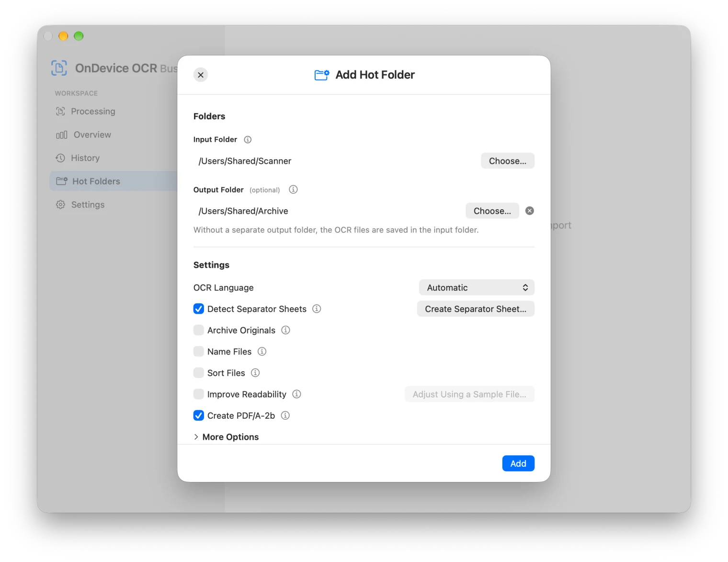The image size is (728, 562).
Task: Disable Detect Separator Sheets checkbox
Action: 199,309
